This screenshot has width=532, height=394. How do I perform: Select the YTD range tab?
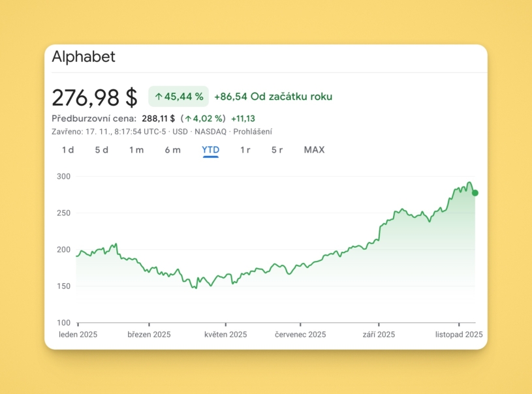click(x=210, y=150)
